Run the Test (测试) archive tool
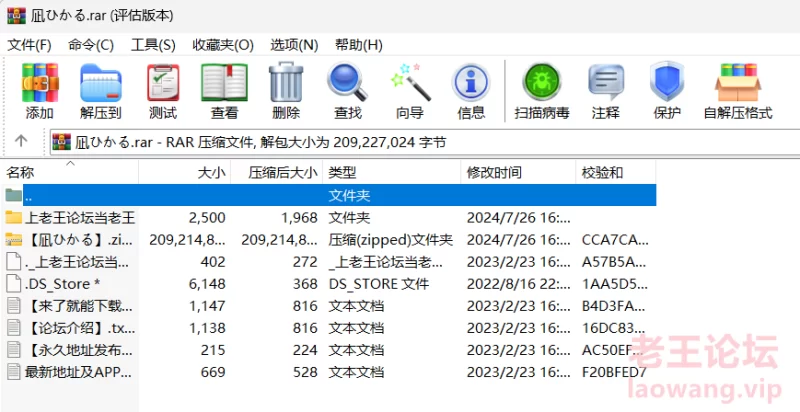 163,83
